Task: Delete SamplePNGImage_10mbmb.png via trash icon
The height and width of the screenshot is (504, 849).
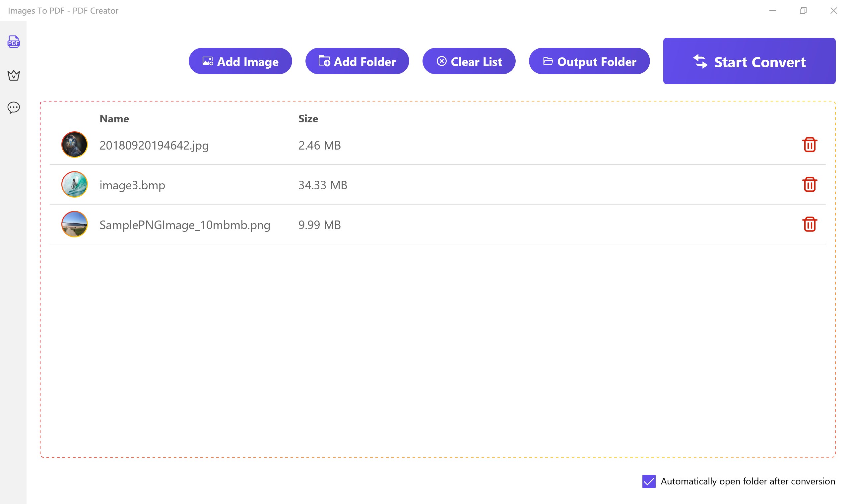Action: click(809, 224)
